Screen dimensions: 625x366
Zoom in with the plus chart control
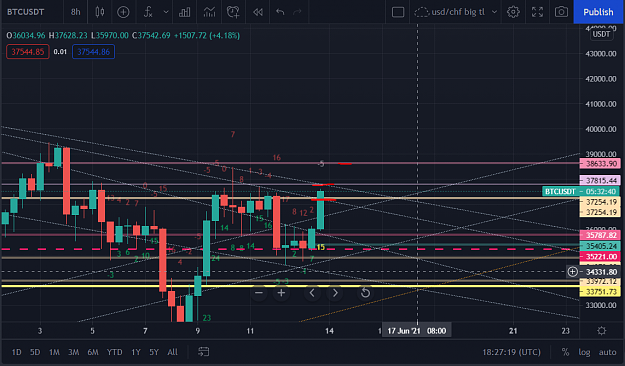281,293
